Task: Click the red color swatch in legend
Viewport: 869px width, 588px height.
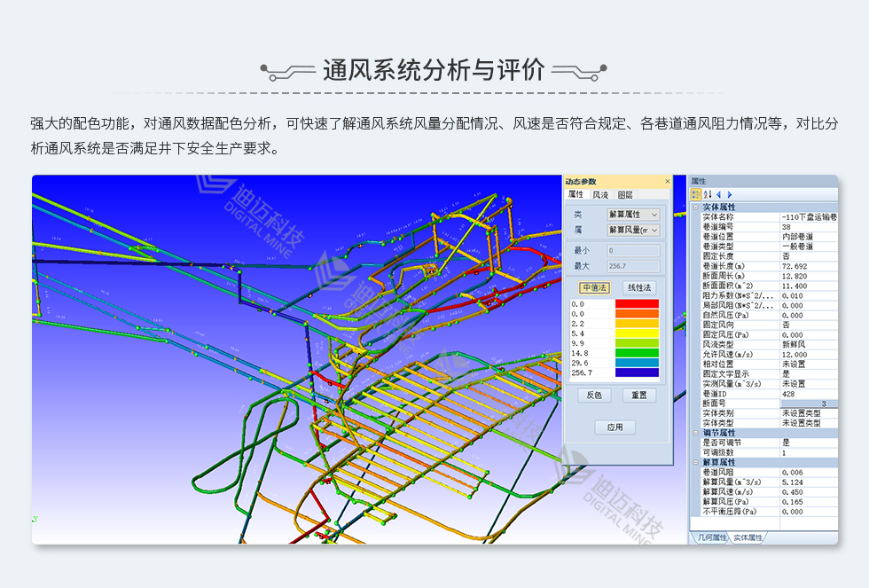Action: pyautogui.click(x=637, y=303)
